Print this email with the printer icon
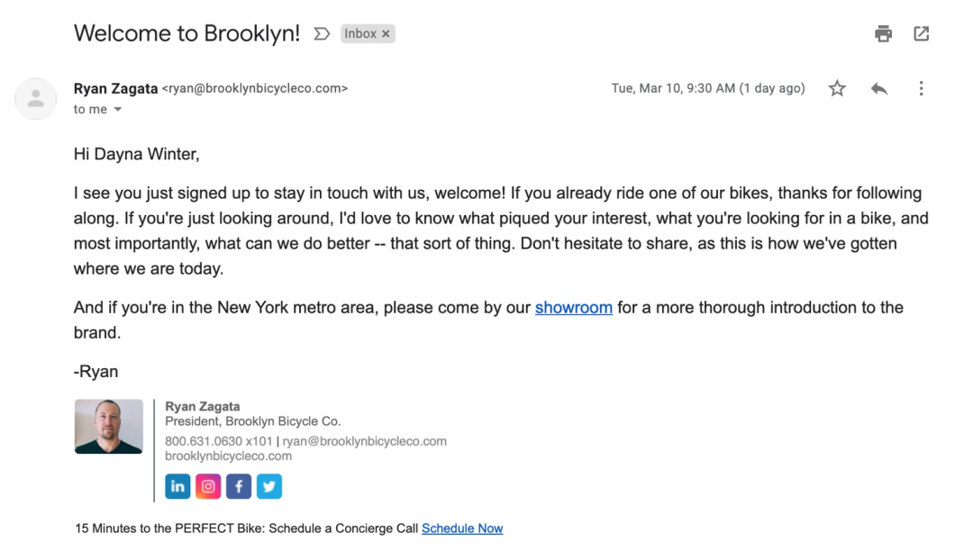 (x=883, y=34)
